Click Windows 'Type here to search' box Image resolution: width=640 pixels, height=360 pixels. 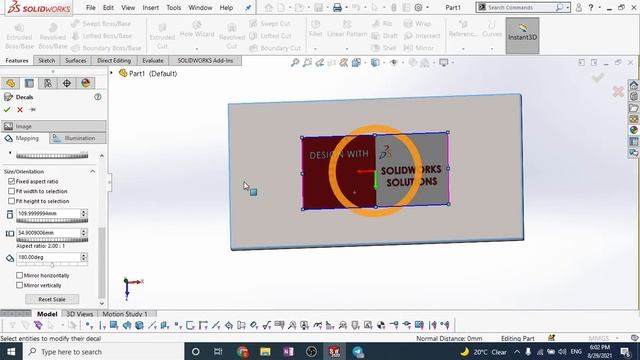(104, 351)
